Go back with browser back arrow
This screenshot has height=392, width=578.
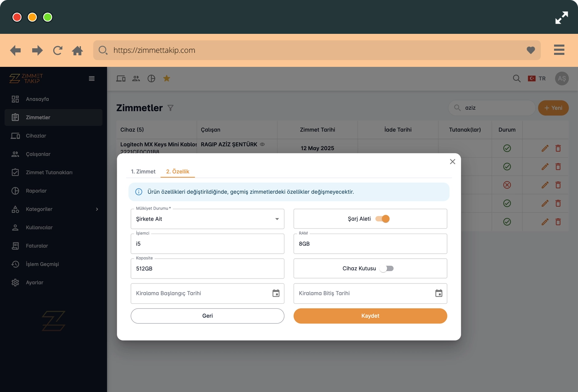(x=15, y=50)
